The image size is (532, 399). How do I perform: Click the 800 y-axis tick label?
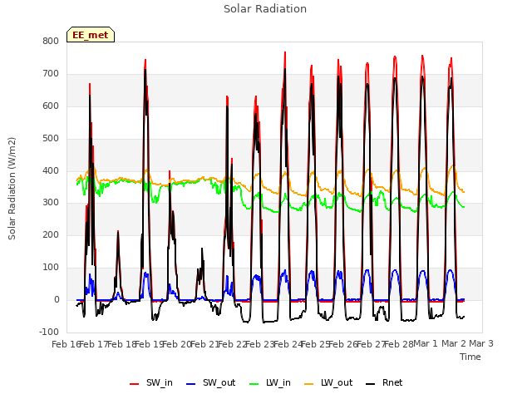51,41
